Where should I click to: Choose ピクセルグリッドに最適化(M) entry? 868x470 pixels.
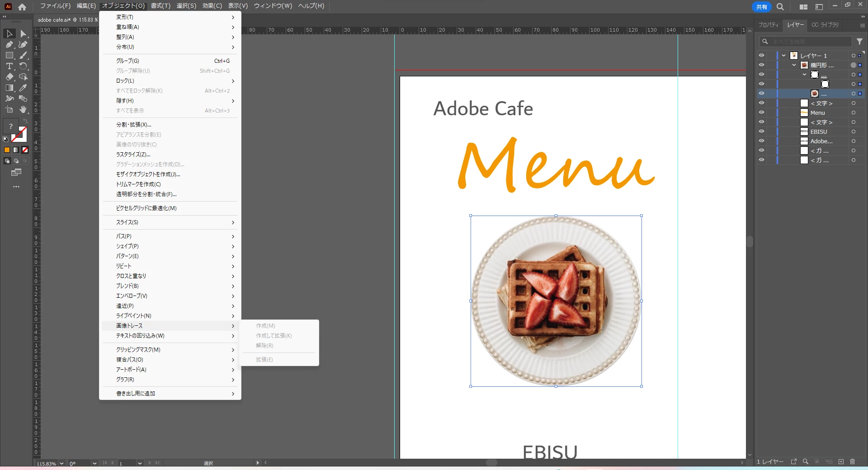click(170, 208)
